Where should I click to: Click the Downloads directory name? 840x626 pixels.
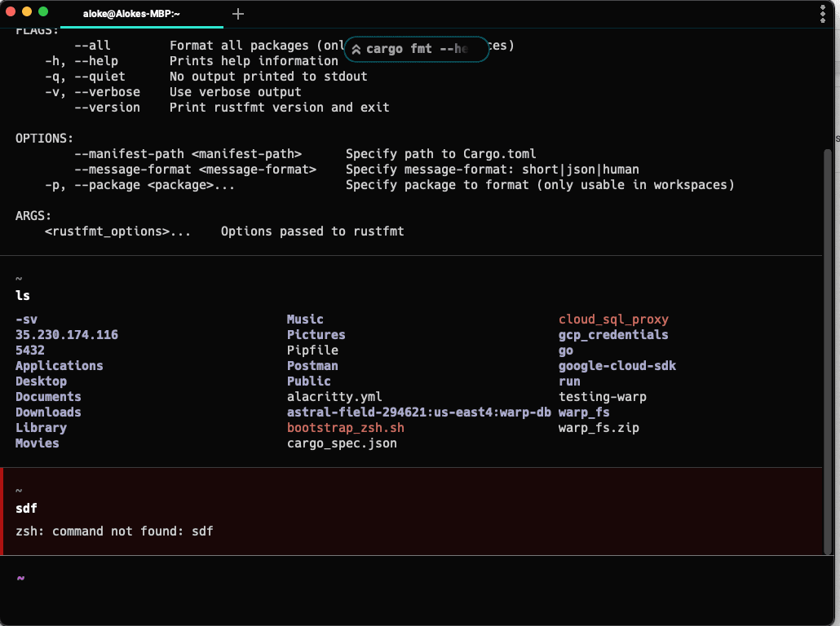(48, 412)
